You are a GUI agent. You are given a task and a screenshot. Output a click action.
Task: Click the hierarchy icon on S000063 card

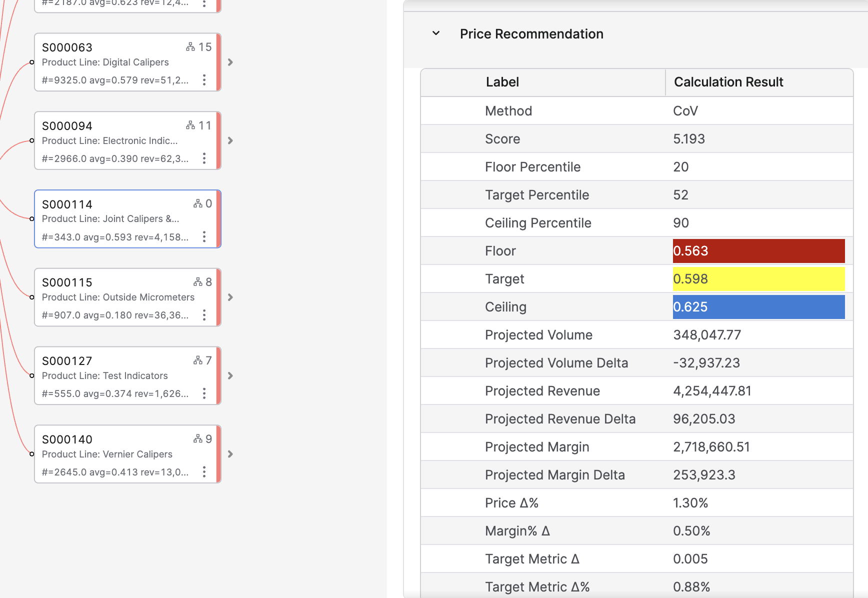[191, 47]
